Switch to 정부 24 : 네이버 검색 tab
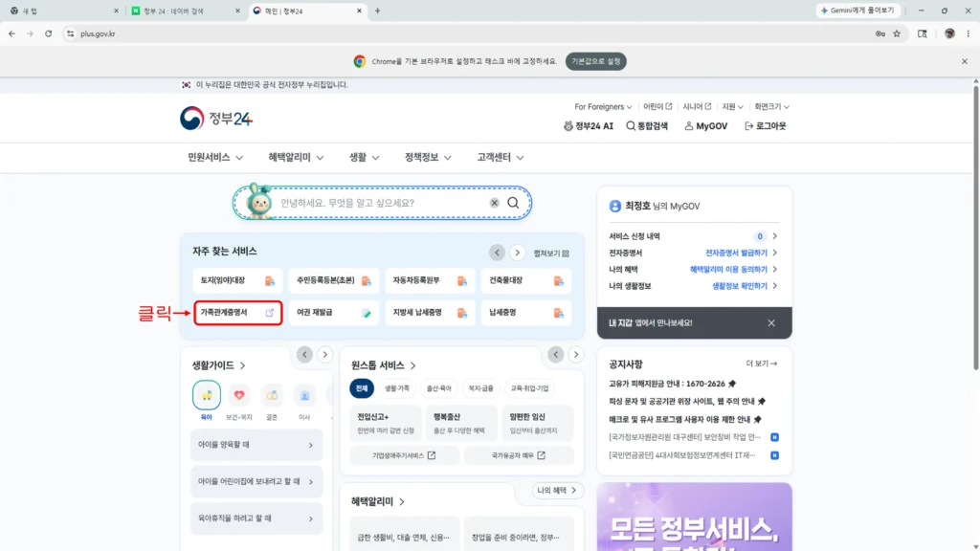The width and height of the screenshot is (980, 551). [x=185, y=11]
